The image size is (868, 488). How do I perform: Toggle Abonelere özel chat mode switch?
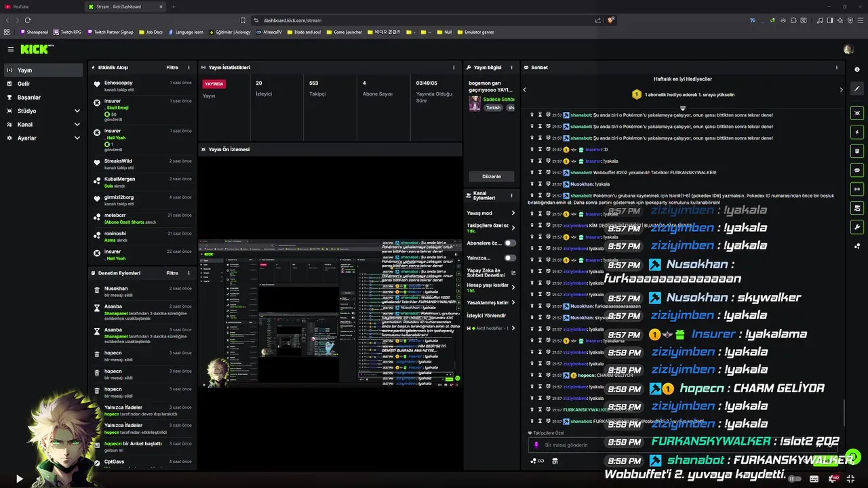[x=509, y=243]
